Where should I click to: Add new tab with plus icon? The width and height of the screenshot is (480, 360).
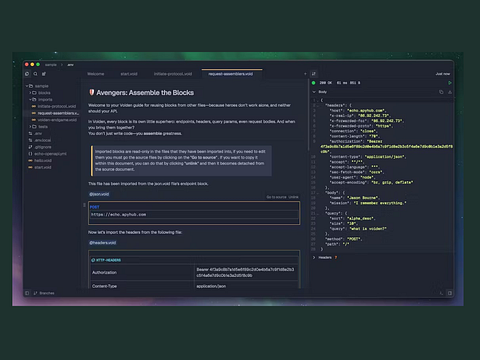(305, 74)
